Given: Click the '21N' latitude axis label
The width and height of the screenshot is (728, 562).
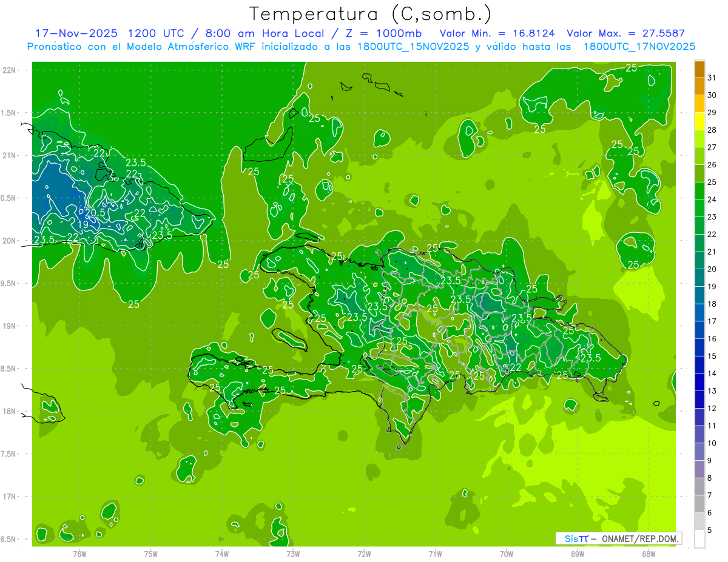Looking at the screenshot, I should coord(10,155).
